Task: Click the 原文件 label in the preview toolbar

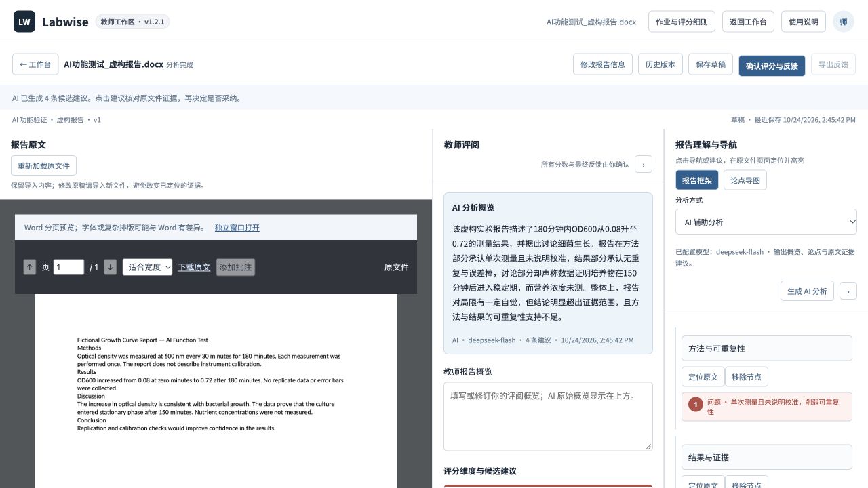Action: pos(397,267)
